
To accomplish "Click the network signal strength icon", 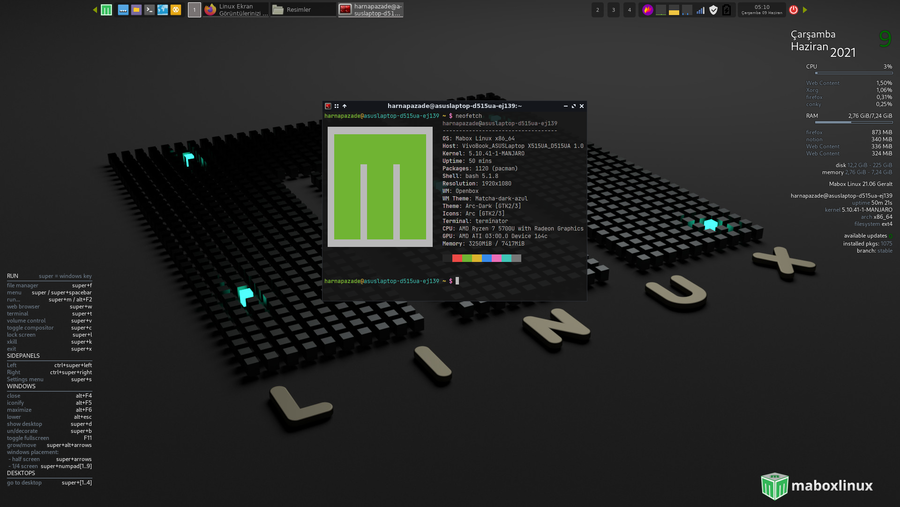I will pyautogui.click(x=700, y=10).
